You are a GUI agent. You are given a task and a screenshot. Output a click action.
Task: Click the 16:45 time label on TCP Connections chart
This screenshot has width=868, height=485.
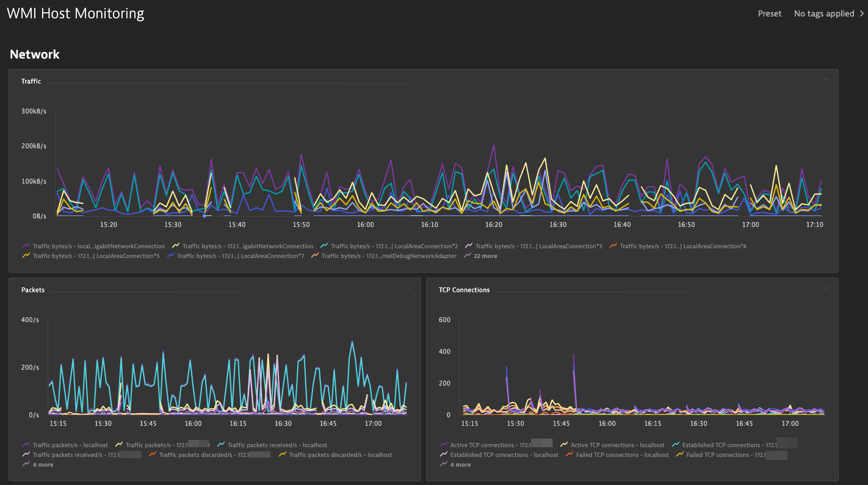coord(745,423)
